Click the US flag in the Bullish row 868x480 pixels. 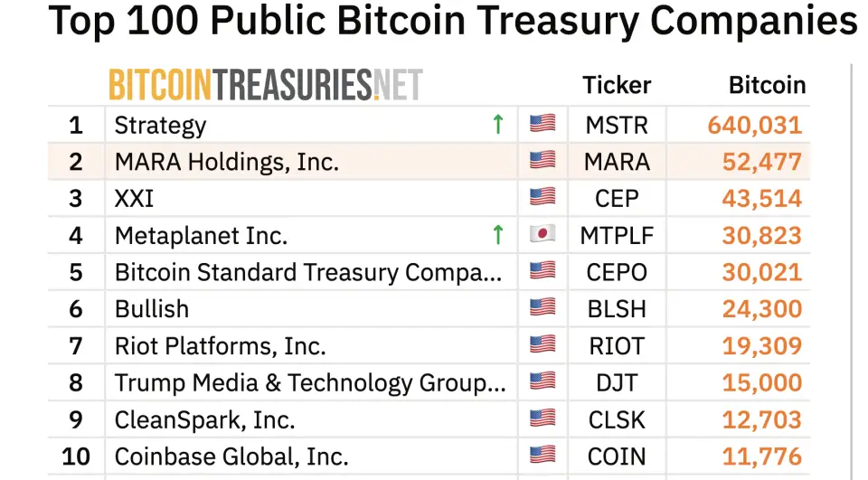(542, 308)
